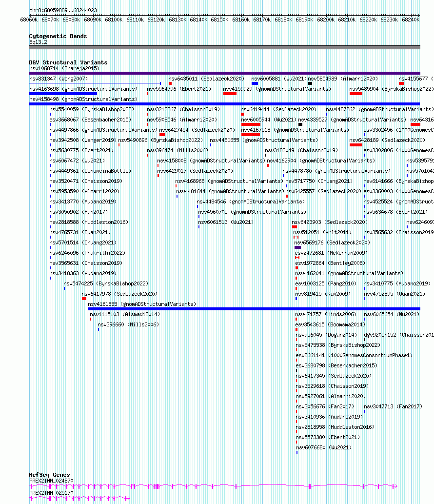Click the nsv5564796 (Ebert2021) label
This screenshot has width=434, height=504.
point(179,89)
